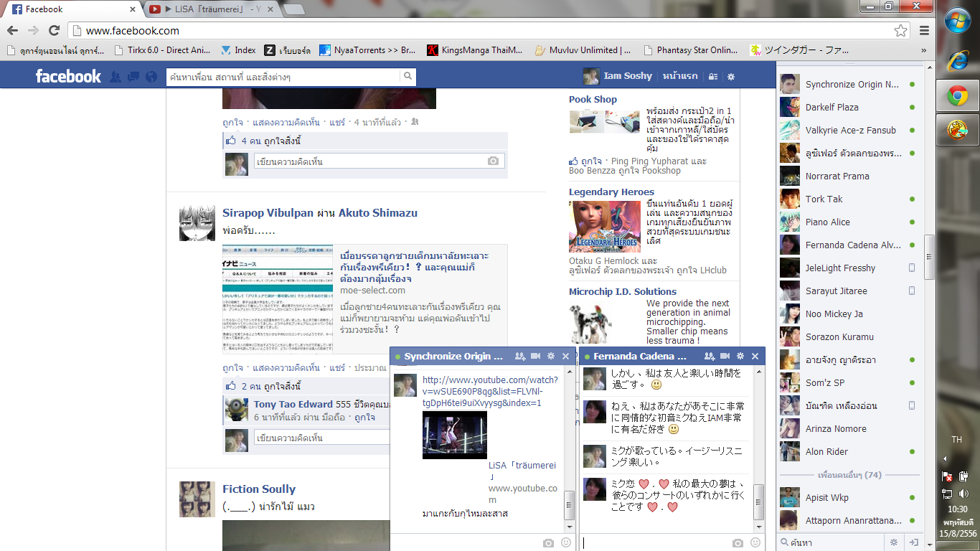Click camera icon in top comment box
Image resolution: width=980 pixels, height=551 pixels.
pos(493,161)
